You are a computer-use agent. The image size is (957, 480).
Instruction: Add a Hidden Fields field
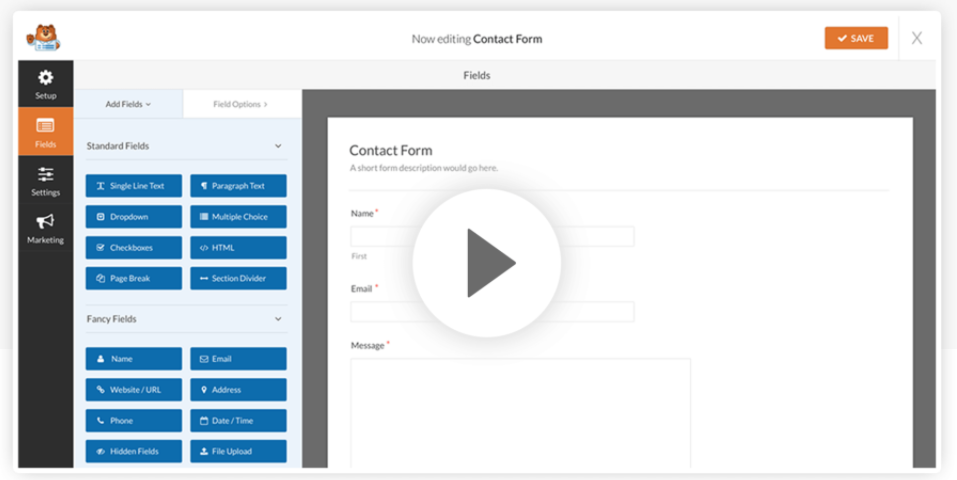point(134,451)
